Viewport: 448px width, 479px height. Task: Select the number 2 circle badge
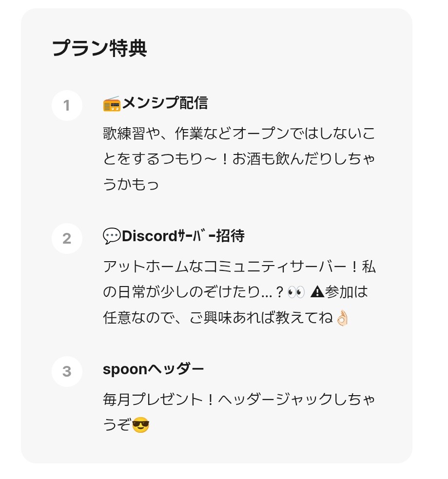point(67,238)
